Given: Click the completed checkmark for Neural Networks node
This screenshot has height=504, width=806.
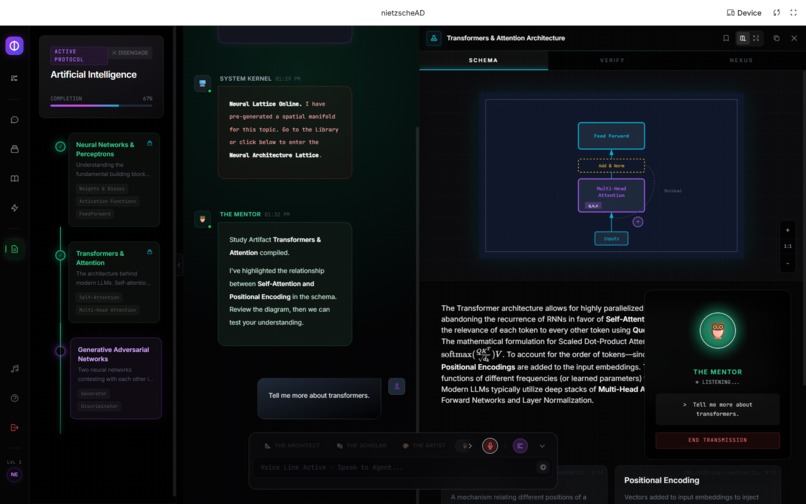Looking at the screenshot, I should click(60, 147).
